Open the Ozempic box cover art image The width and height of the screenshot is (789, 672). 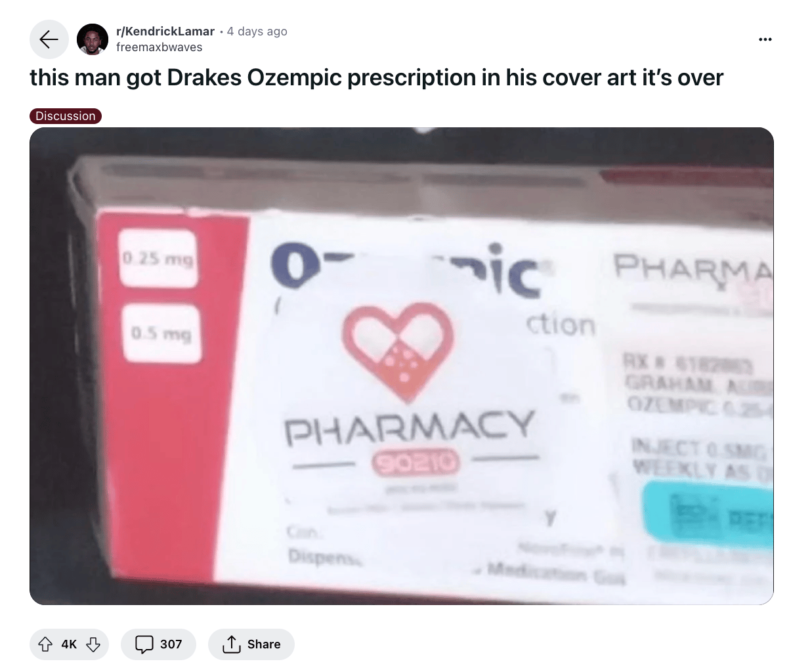pos(402,366)
